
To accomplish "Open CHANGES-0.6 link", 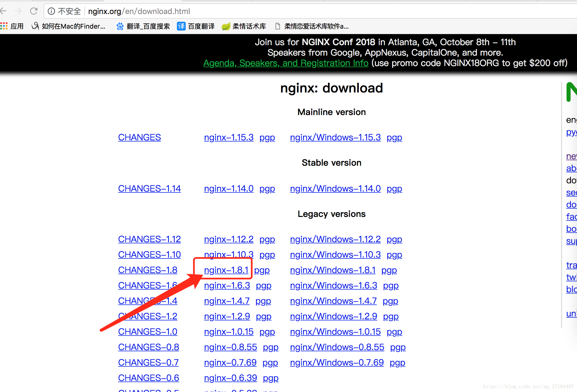I will (x=149, y=378).
